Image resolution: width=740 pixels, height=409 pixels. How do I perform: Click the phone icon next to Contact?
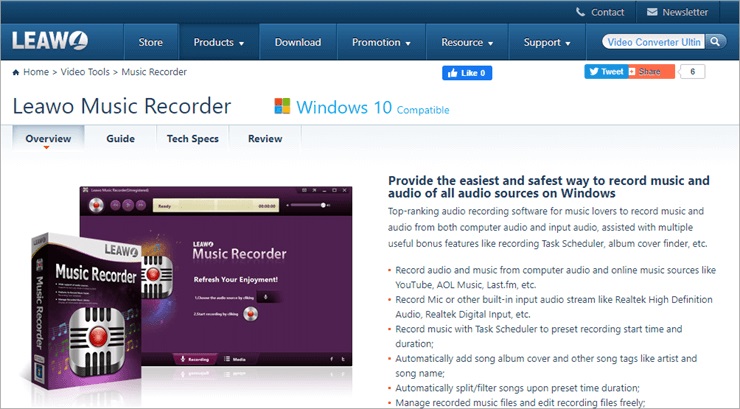[x=580, y=12]
